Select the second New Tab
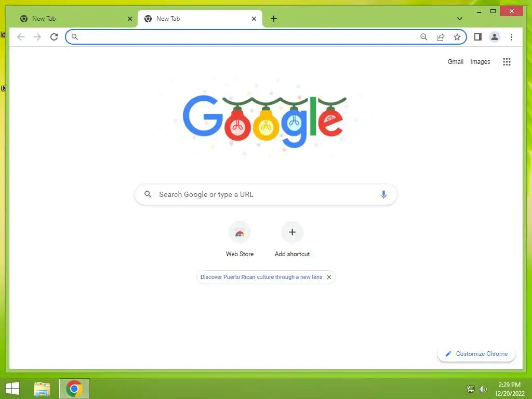 pyautogui.click(x=199, y=19)
